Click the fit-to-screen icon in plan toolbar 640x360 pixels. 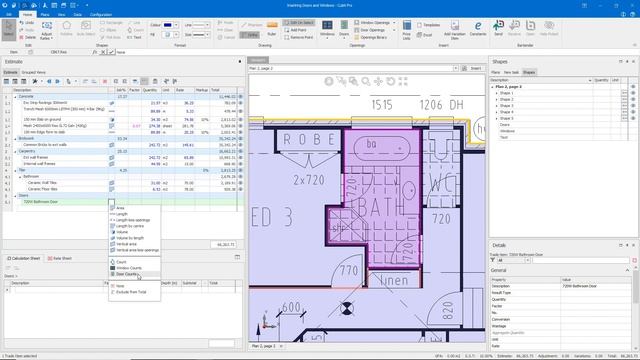[403, 82]
